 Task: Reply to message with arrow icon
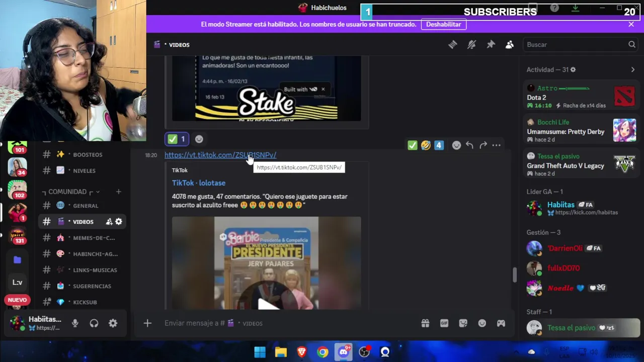point(469,145)
